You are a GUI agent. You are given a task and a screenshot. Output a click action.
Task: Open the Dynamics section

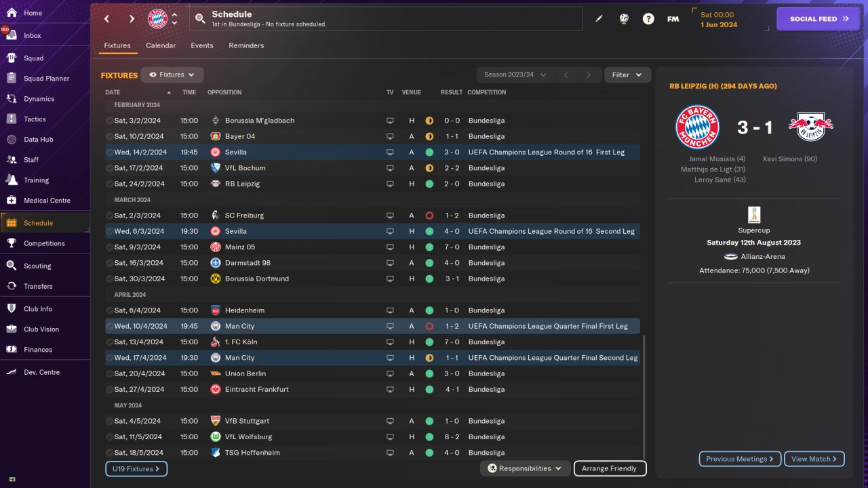point(39,99)
